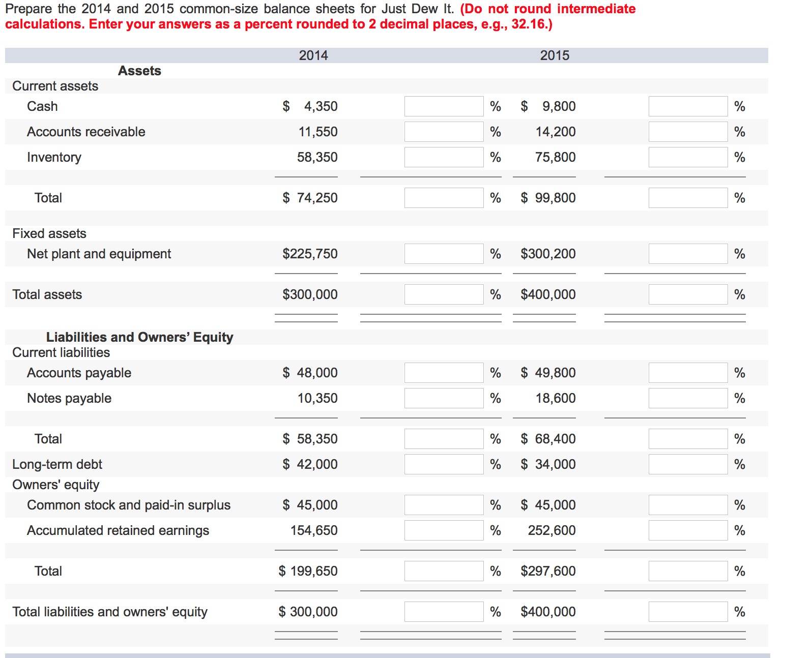
Task: Click the Owners' equity label
Action: pyautogui.click(x=56, y=485)
